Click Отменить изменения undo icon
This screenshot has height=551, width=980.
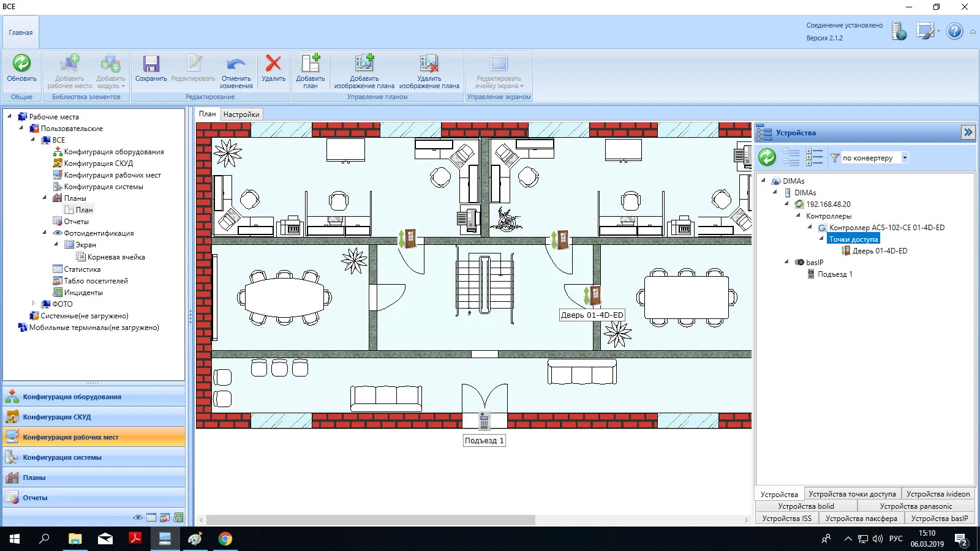pos(236,64)
